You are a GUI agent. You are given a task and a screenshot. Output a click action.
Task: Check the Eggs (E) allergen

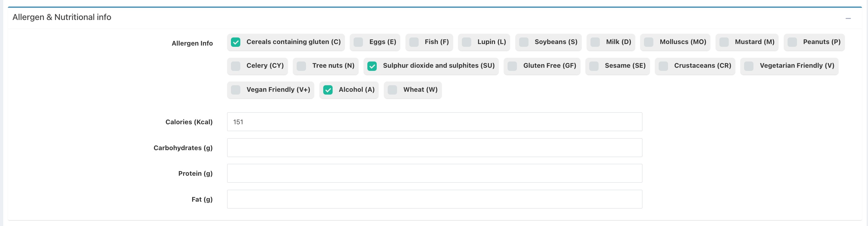(358, 42)
